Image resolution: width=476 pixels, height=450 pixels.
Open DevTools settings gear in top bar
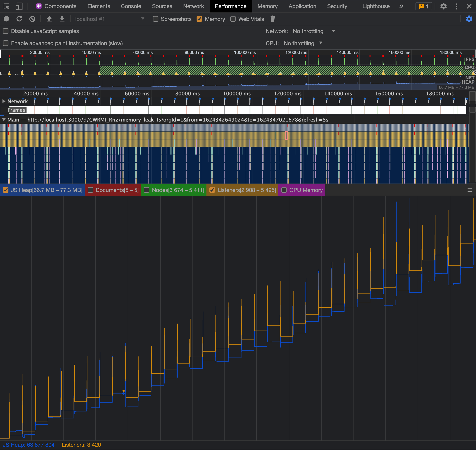443,6
